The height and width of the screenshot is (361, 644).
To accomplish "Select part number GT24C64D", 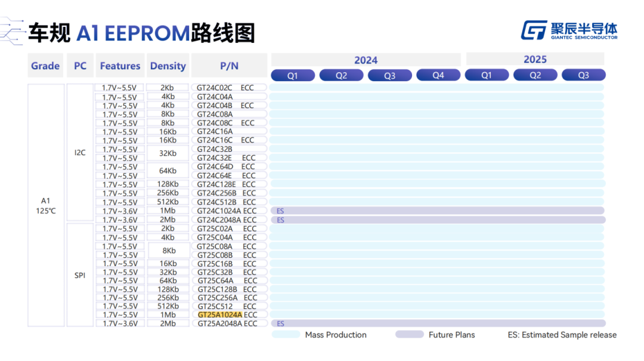I will 215,166.
